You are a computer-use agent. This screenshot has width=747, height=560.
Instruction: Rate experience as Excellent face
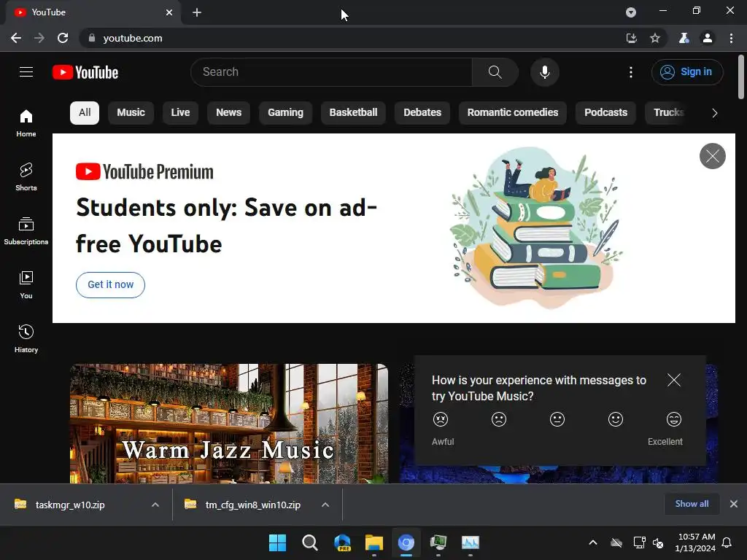(x=673, y=419)
